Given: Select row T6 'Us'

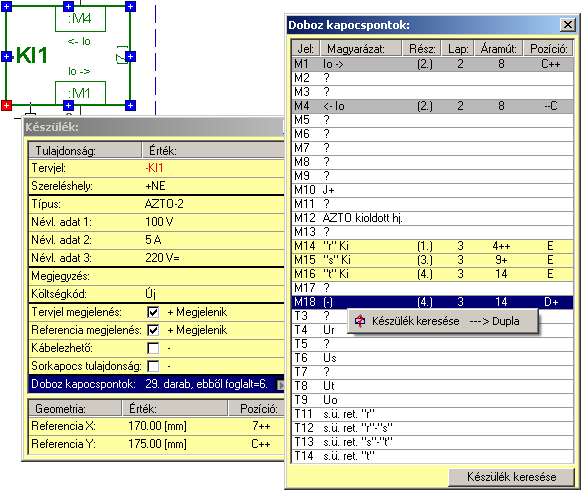Looking at the screenshot, I should click(x=432, y=358).
